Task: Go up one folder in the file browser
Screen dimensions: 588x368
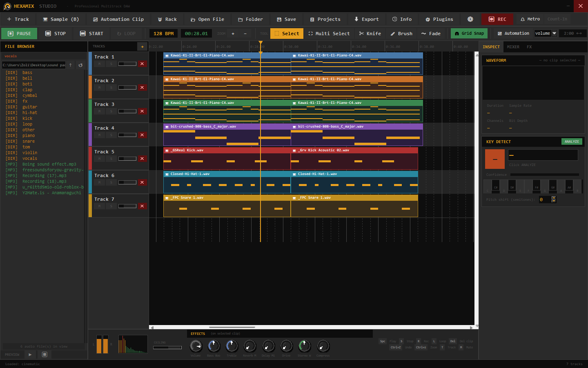Action: point(70,65)
